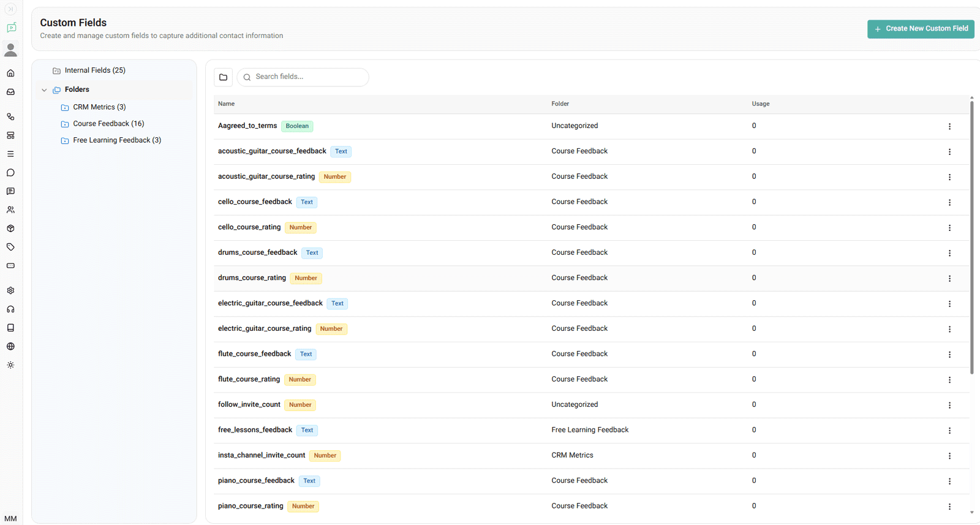Image resolution: width=980 pixels, height=525 pixels.
Task: Open row menu for drums_course_rating
Action: (949, 279)
